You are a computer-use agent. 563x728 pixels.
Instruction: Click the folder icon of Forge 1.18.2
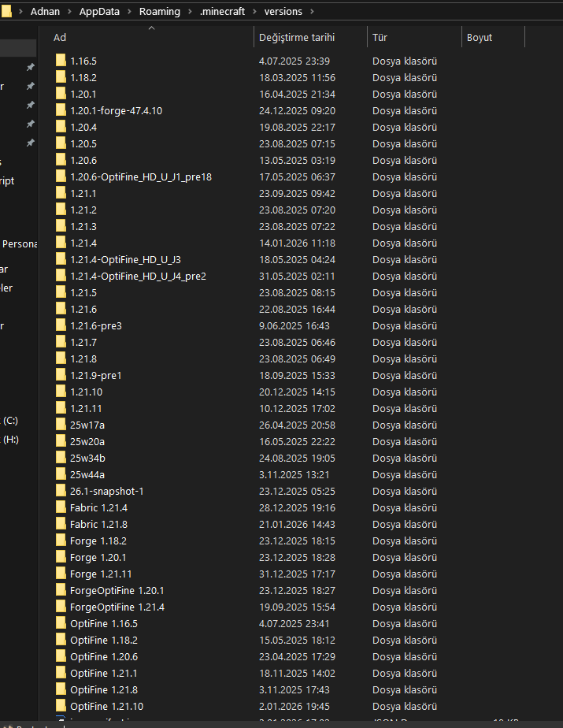[61, 541]
